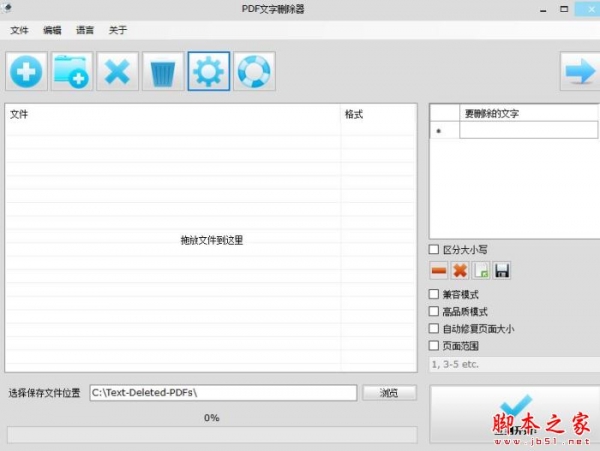Click the trash bin clear list icon
Viewport: 600px width, 451px height.
163,71
